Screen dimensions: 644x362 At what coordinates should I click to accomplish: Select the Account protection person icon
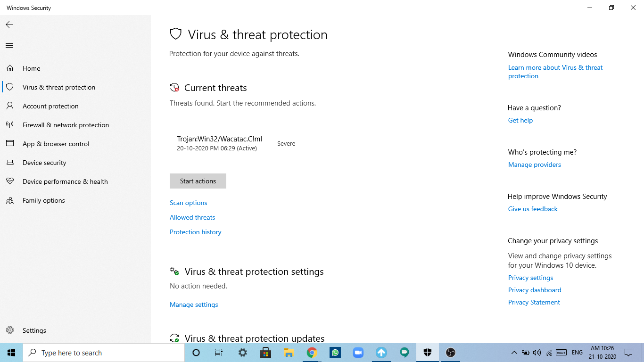9,106
